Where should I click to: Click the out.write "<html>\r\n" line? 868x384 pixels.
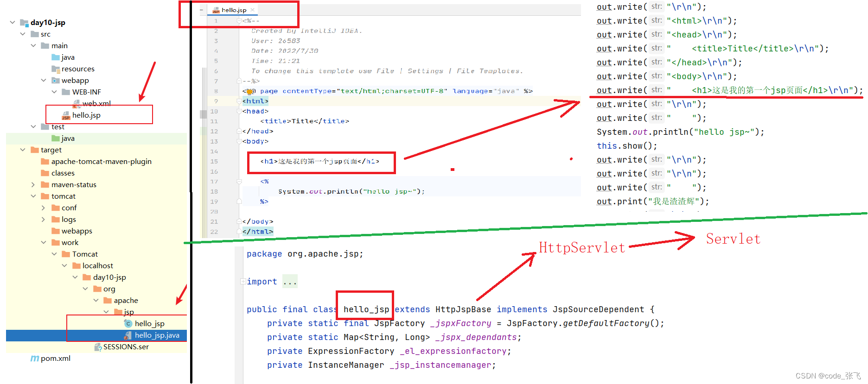(x=667, y=21)
